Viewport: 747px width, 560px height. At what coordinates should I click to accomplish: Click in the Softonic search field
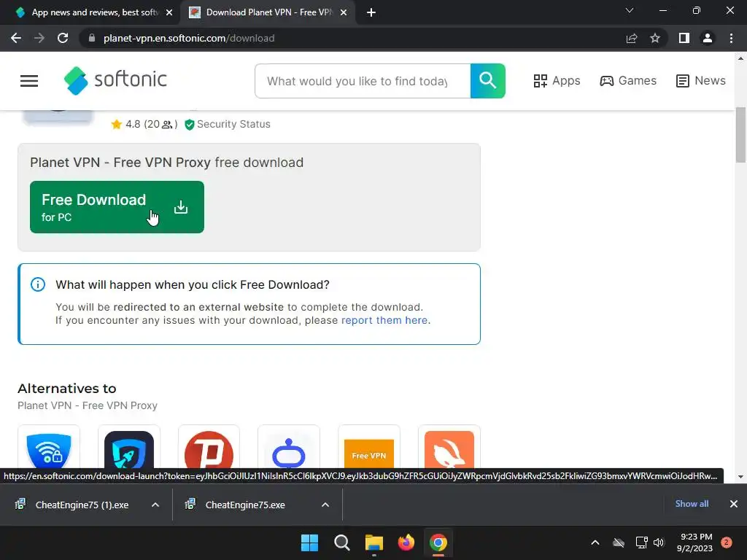363,81
